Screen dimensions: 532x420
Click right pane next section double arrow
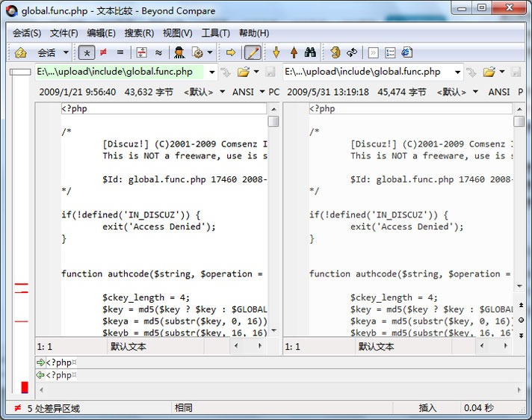pos(521,336)
